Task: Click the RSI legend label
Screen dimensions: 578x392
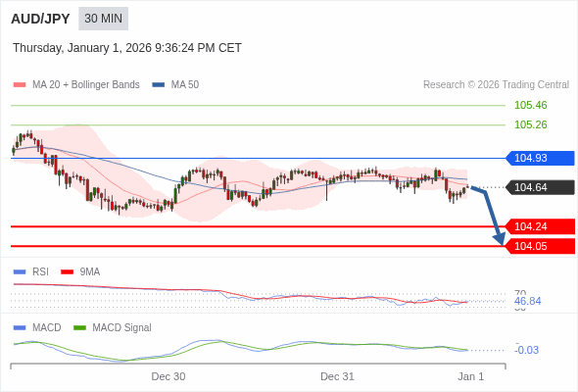Action: [x=40, y=272]
